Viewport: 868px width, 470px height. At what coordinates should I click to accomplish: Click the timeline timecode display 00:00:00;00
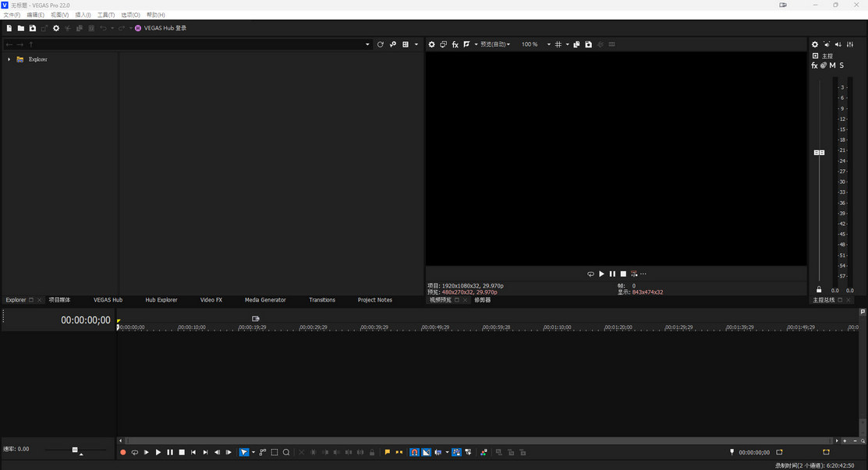click(86, 320)
